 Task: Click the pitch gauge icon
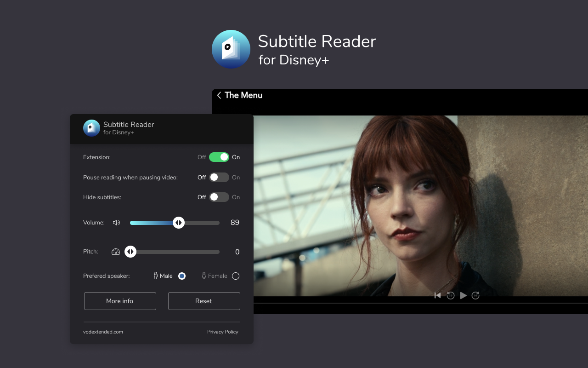(x=116, y=252)
